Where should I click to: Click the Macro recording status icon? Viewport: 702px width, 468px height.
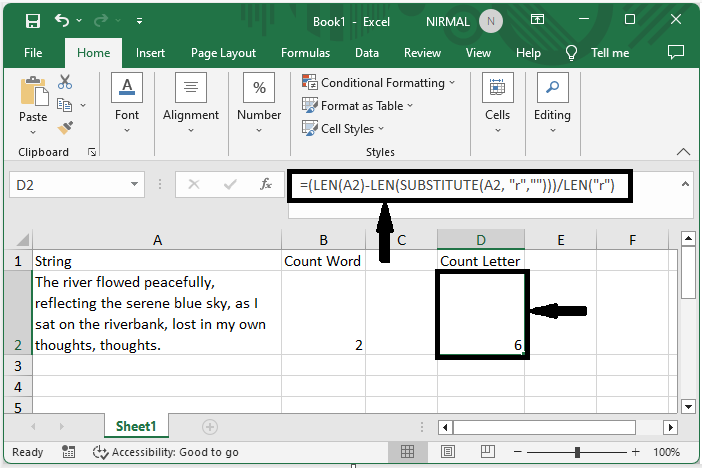pos(68,452)
